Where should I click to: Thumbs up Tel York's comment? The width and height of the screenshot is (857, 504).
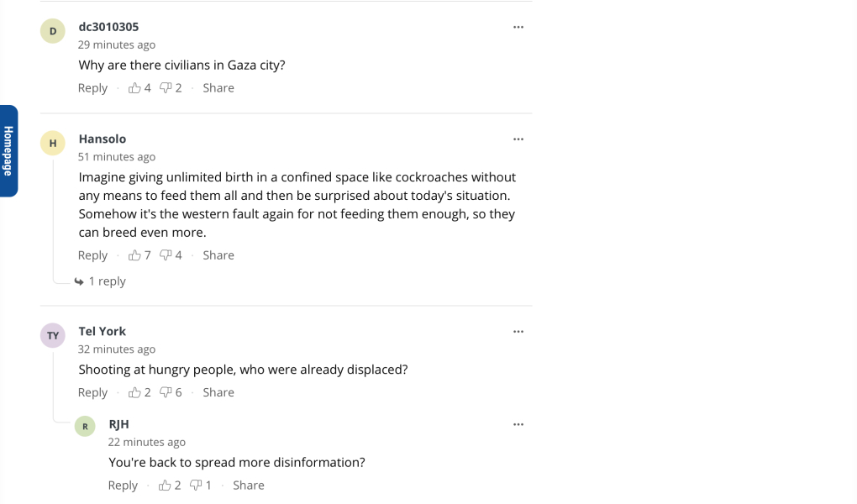(134, 392)
